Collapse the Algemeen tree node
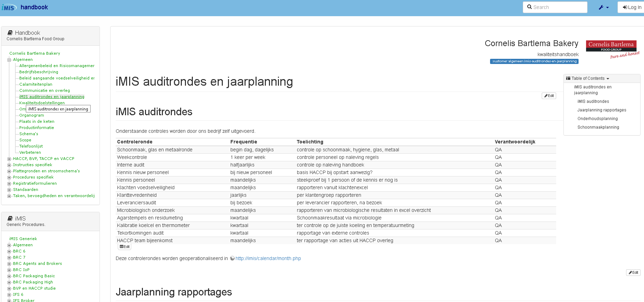This screenshot has height=302, width=644. [9, 60]
